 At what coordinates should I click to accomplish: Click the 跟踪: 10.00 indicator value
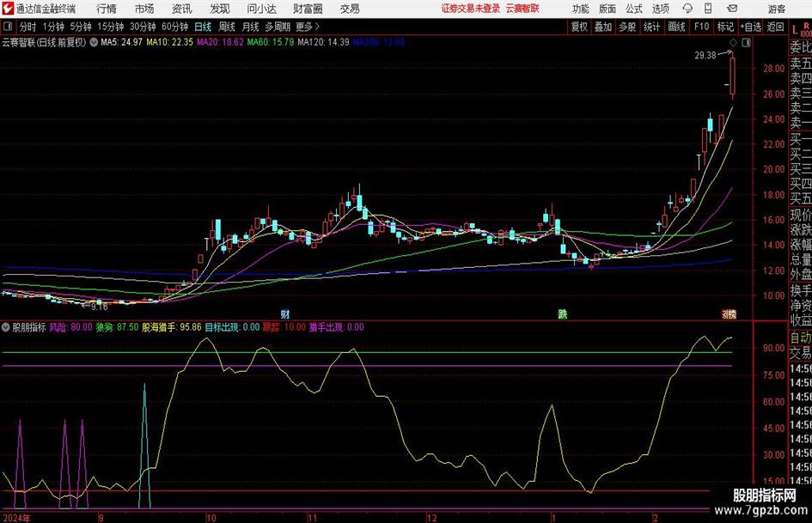click(284, 327)
